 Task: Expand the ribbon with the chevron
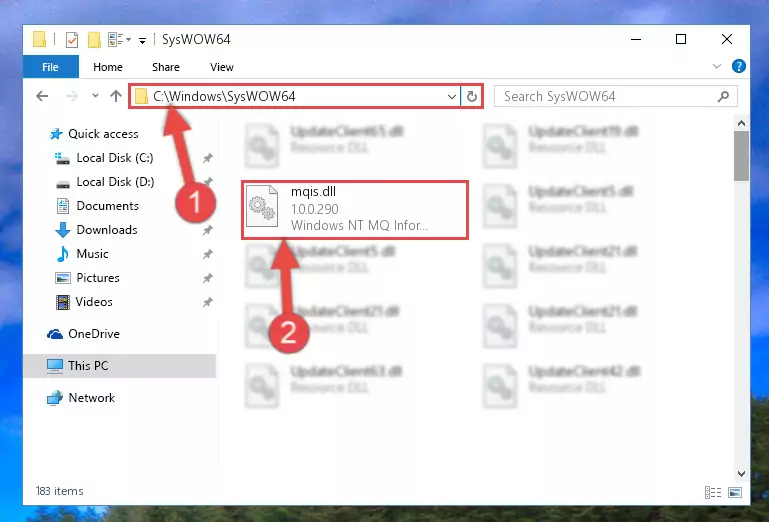click(x=717, y=66)
